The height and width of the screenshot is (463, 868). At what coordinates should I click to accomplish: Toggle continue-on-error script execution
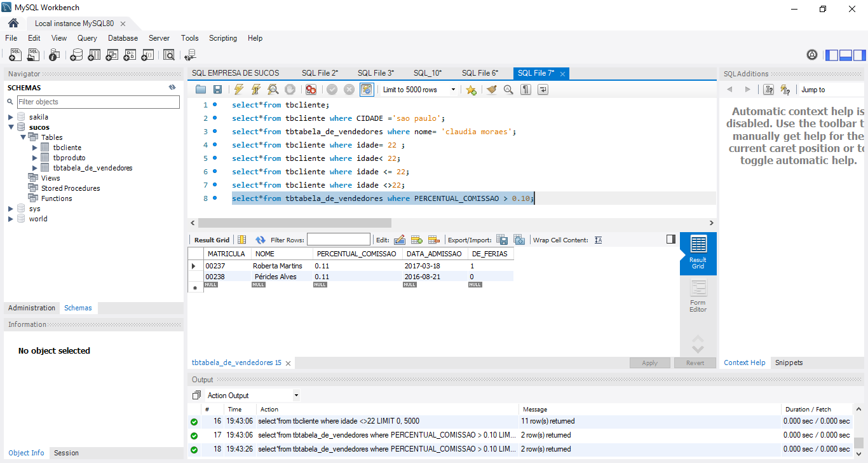pyautogui.click(x=311, y=90)
